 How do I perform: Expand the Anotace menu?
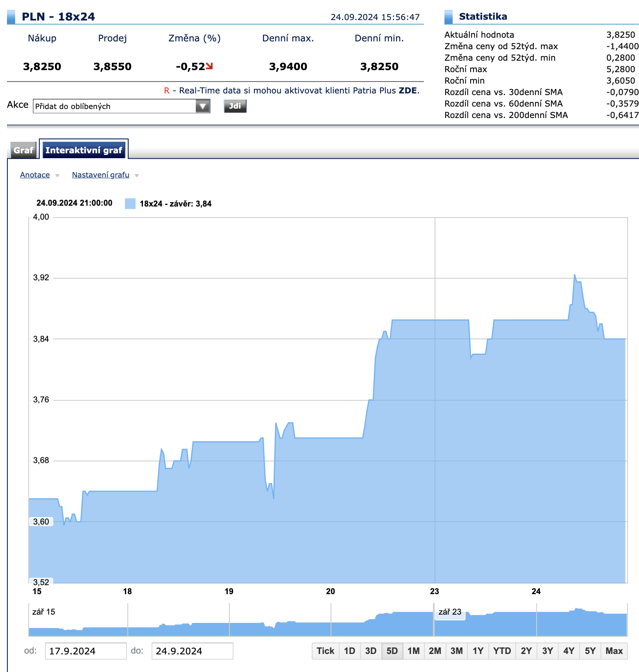[35, 175]
